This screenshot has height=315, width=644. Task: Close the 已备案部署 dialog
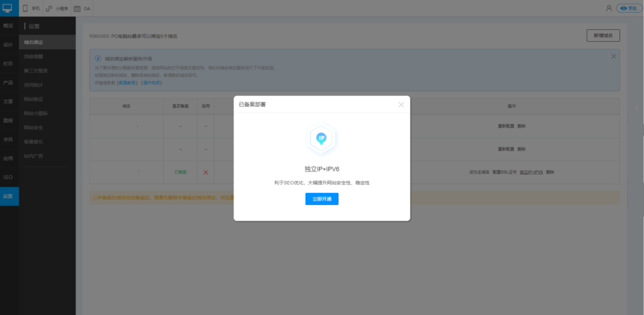point(401,105)
